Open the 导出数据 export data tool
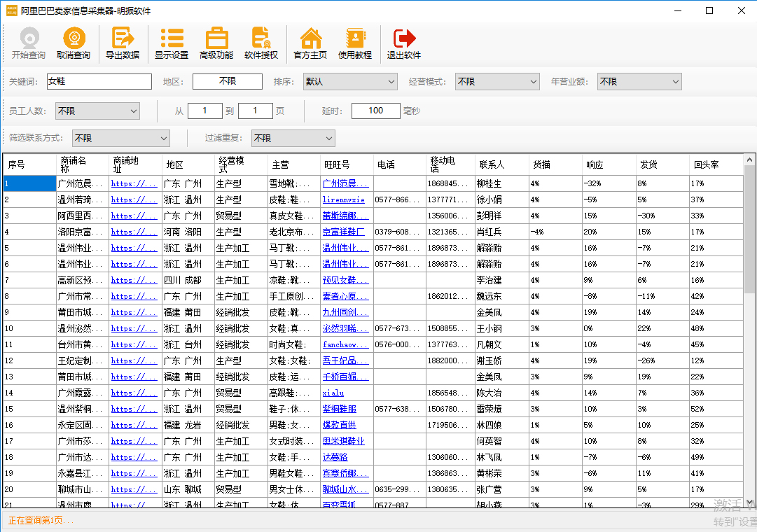This screenshot has width=757, height=532. click(x=123, y=43)
